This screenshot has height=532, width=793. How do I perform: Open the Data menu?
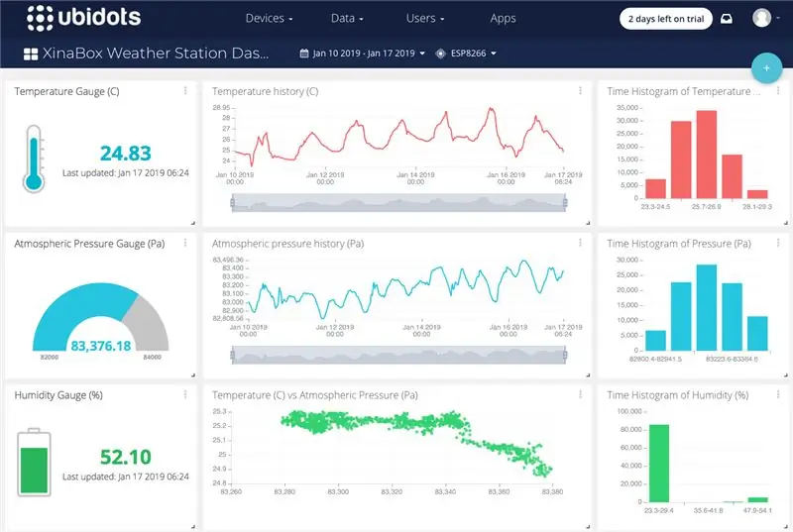click(347, 19)
